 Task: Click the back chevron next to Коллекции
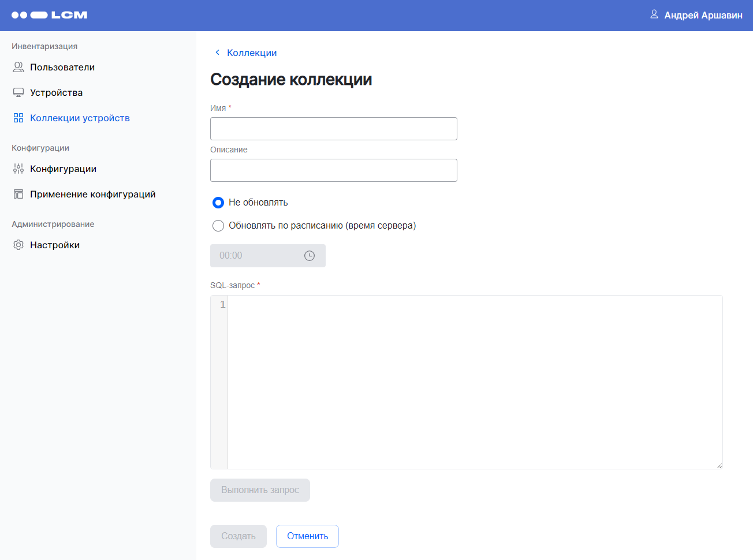point(217,53)
